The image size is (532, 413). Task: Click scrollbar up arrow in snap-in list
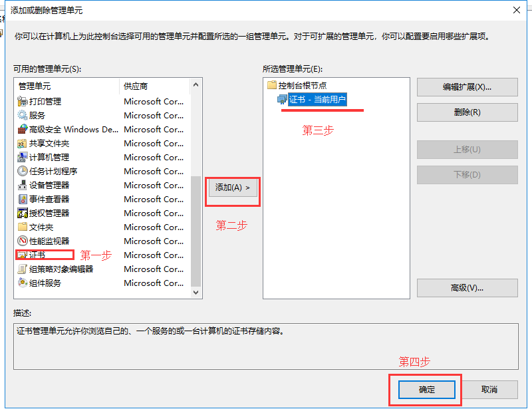pos(196,84)
